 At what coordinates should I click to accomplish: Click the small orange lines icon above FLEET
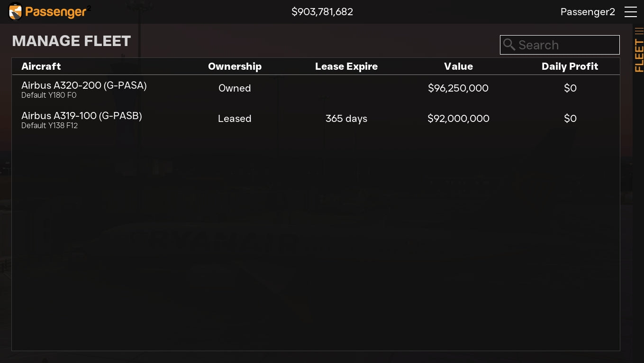tap(639, 31)
